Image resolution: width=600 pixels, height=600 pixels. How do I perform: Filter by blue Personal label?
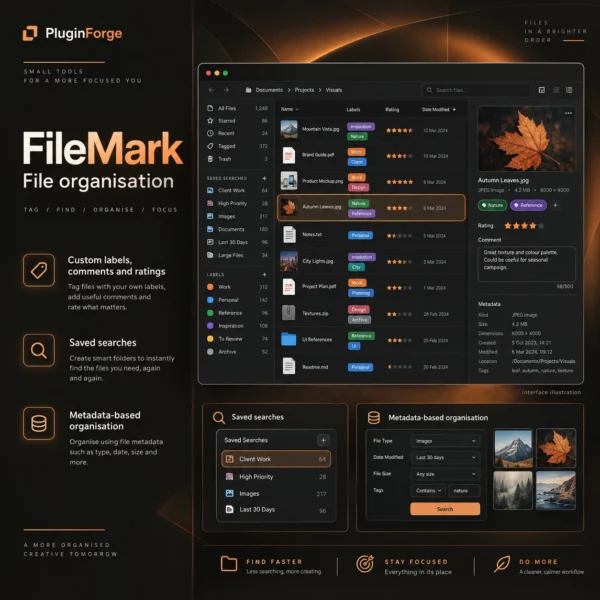[x=237, y=300]
